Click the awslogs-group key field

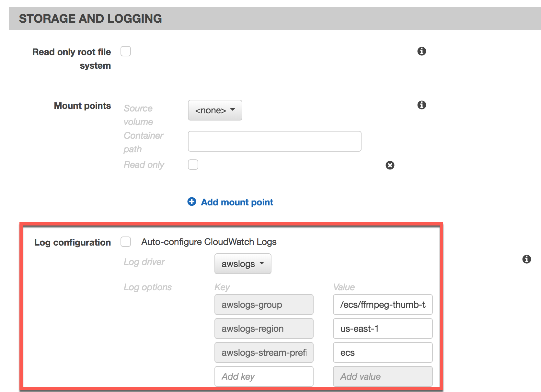tap(263, 305)
